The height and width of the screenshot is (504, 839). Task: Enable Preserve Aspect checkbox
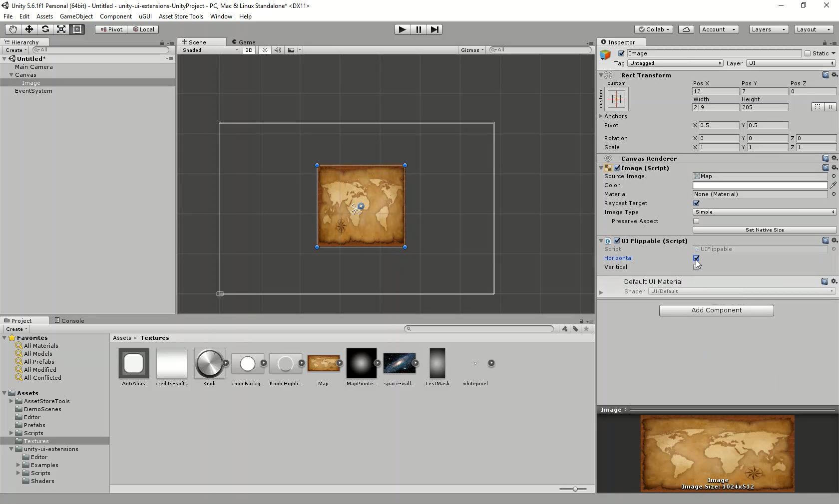click(x=696, y=221)
